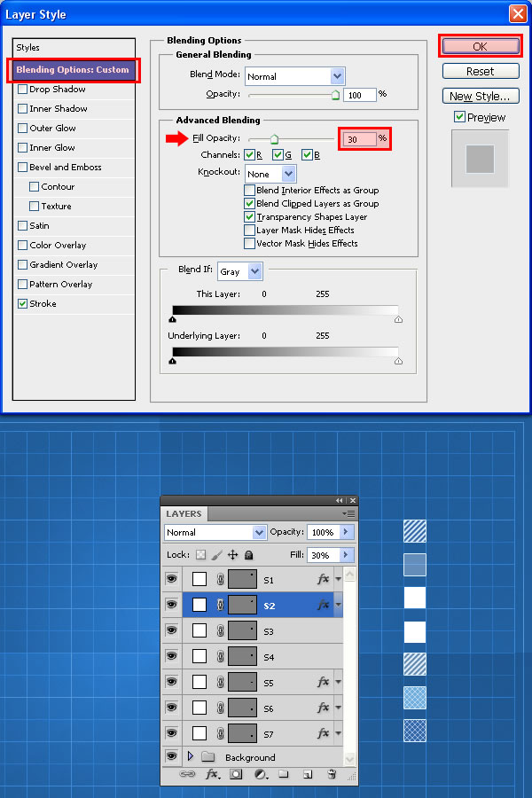Image resolution: width=532 pixels, height=798 pixels.
Task: Click the Reset button
Action: click(x=481, y=71)
